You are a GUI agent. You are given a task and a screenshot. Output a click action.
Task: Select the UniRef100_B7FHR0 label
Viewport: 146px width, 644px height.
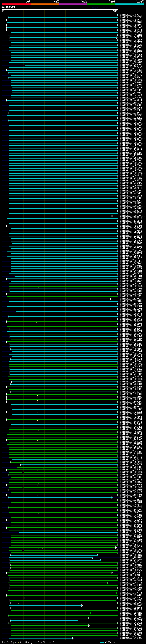click(131, 93)
